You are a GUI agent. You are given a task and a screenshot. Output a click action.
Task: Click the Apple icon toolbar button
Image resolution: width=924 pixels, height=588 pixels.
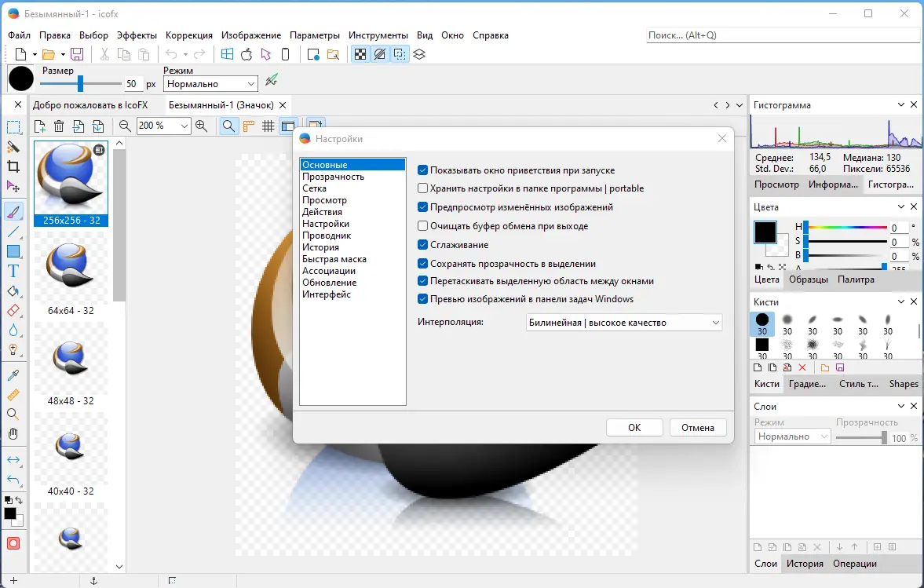[247, 54]
